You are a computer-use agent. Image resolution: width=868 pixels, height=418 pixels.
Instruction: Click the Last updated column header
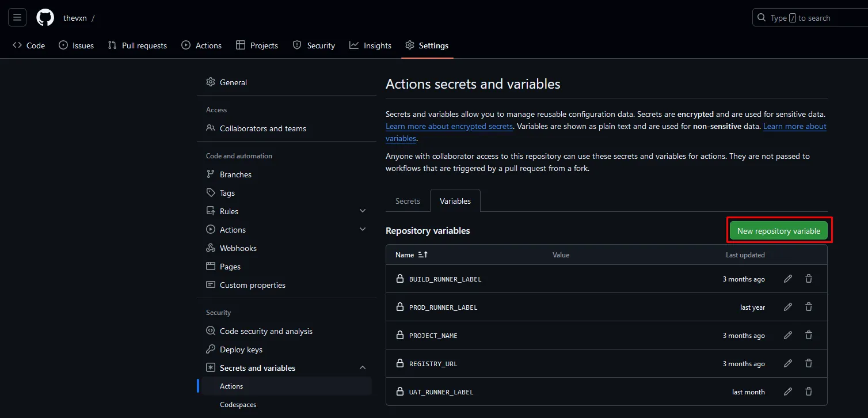point(745,254)
